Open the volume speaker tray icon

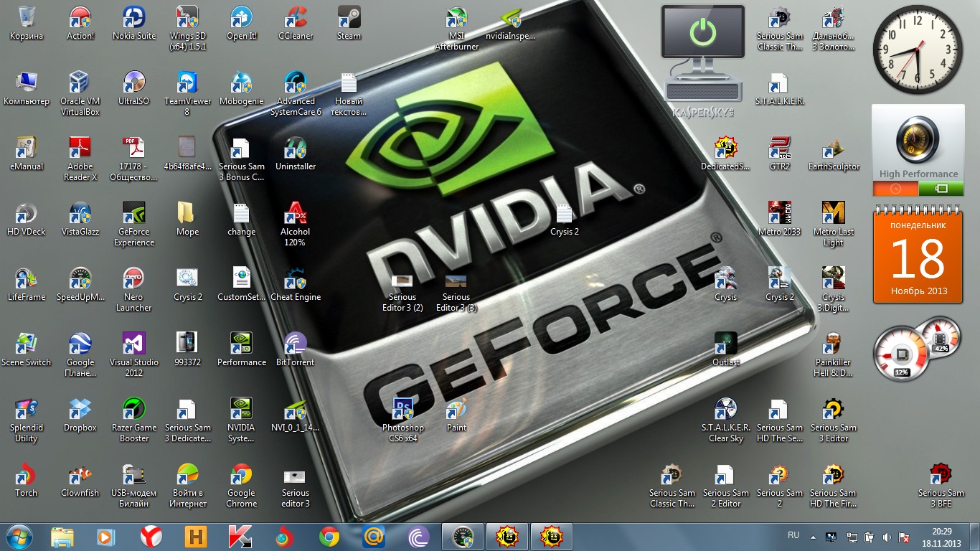[x=887, y=537]
